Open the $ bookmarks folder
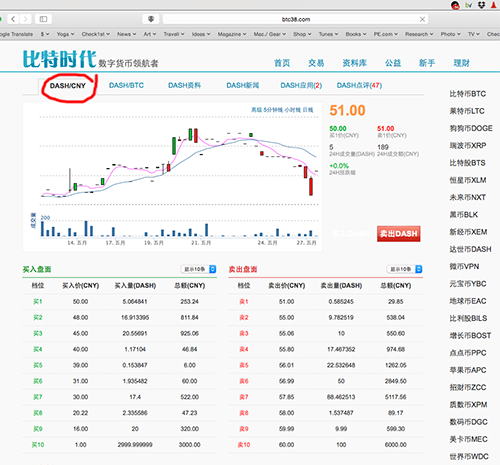Image resolution: width=500 pixels, height=465 pixels. pyautogui.click(x=45, y=34)
